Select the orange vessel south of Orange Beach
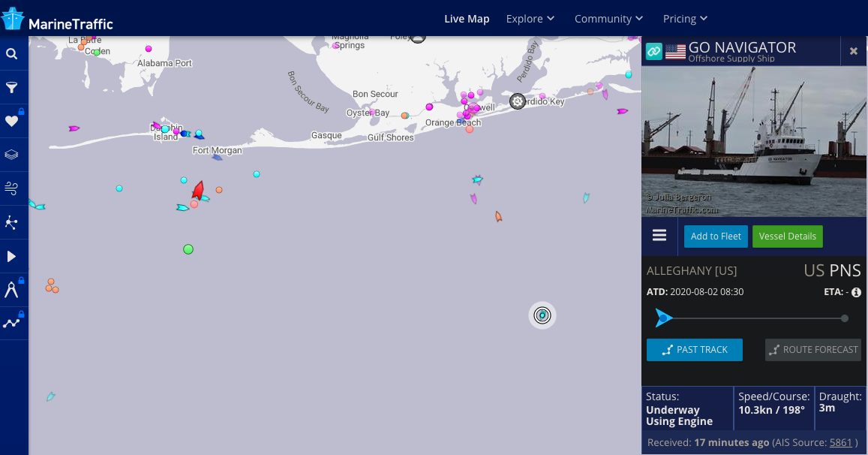Viewport: 868px width, 455px height. tap(499, 217)
